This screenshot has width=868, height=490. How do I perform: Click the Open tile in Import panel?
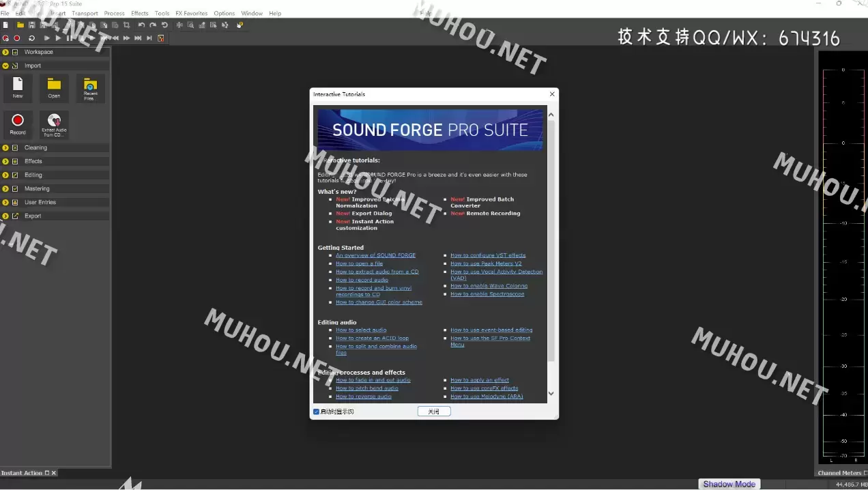(54, 88)
